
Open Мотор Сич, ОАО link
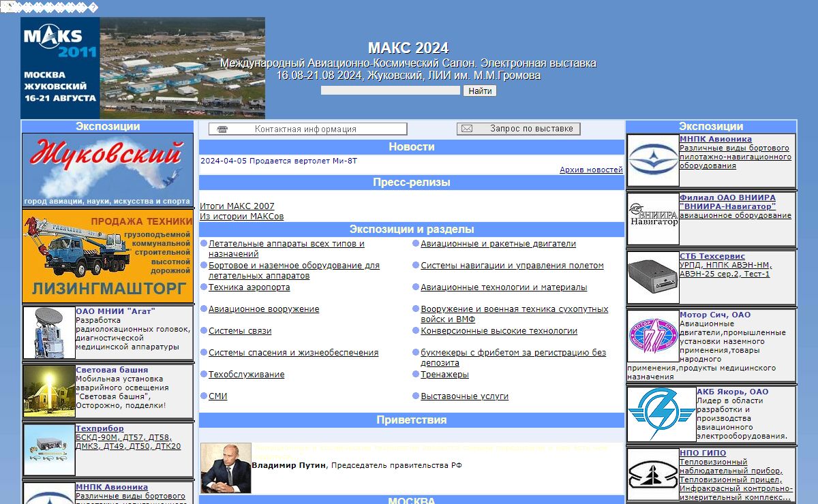[x=715, y=315]
